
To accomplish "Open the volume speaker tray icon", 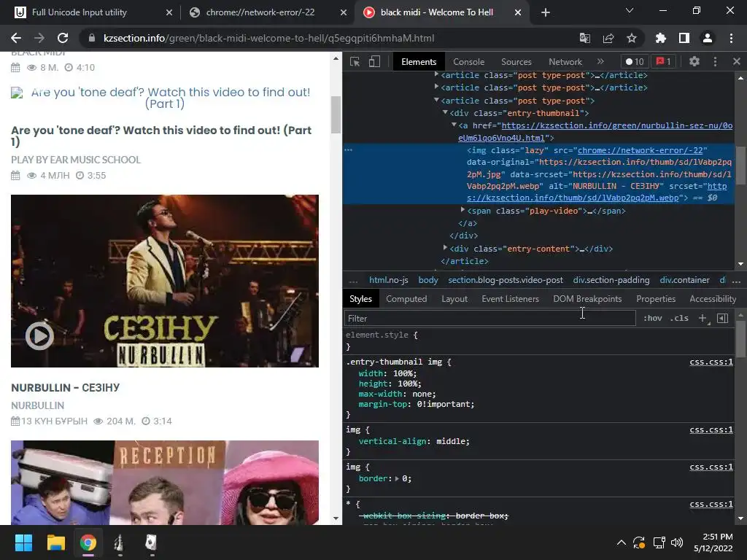I will pyautogui.click(x=676, y=542).
